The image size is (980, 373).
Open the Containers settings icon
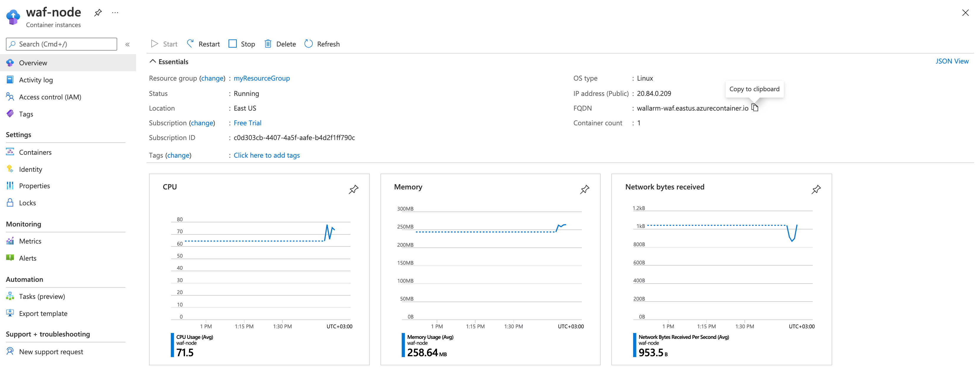click(10, 152)
